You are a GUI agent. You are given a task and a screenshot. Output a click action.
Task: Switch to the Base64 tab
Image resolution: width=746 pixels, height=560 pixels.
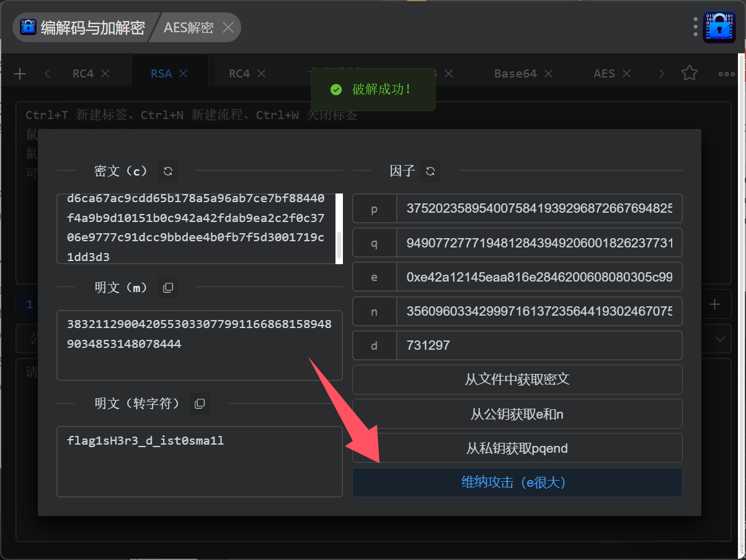tap(515, 74)
